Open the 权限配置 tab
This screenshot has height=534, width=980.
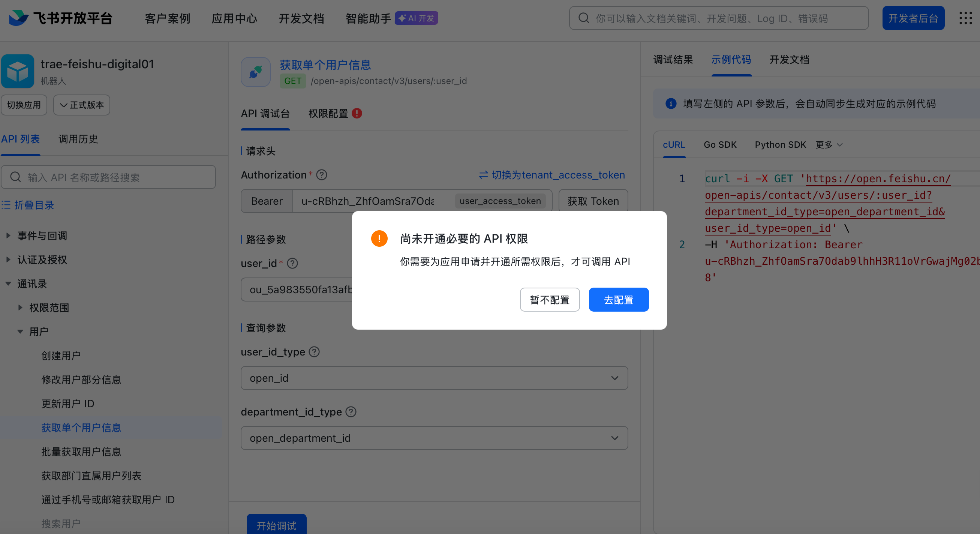328,113
